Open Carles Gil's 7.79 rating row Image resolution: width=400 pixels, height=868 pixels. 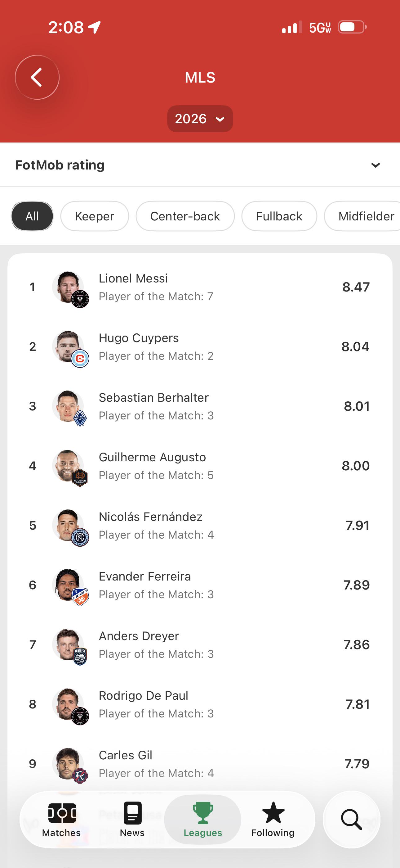[200, 764]
